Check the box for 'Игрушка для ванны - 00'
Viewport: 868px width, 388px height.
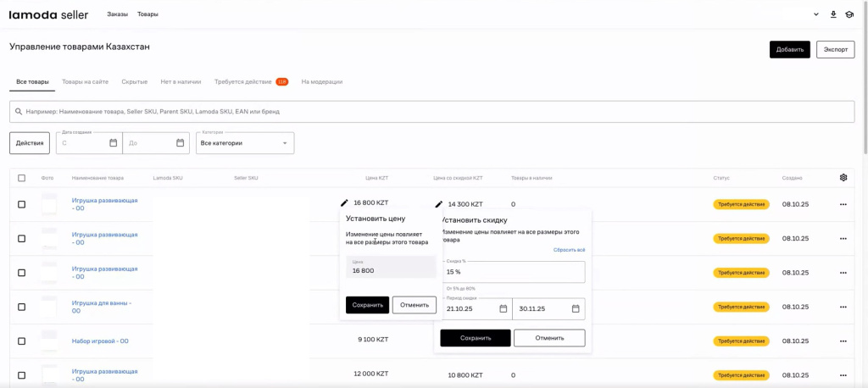(x=22, y=307)
